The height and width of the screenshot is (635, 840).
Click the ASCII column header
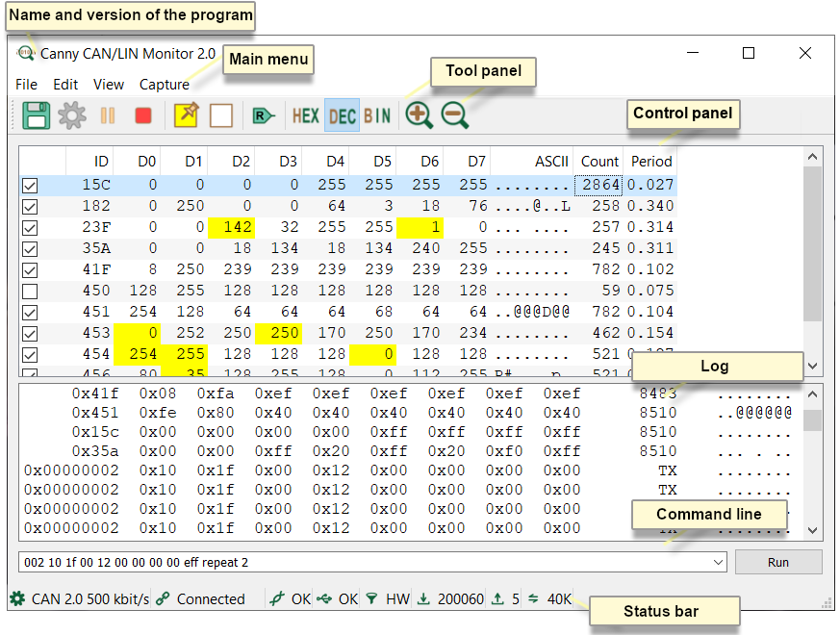532,162
